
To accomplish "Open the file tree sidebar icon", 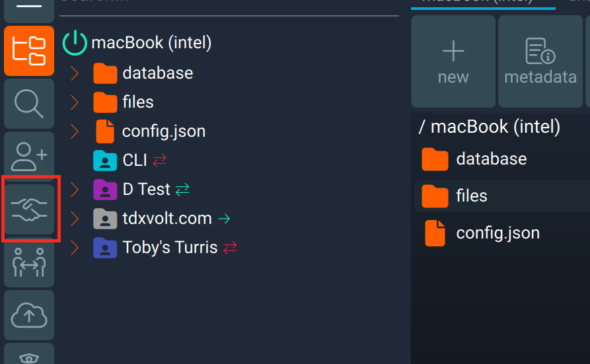I will 28,51.
